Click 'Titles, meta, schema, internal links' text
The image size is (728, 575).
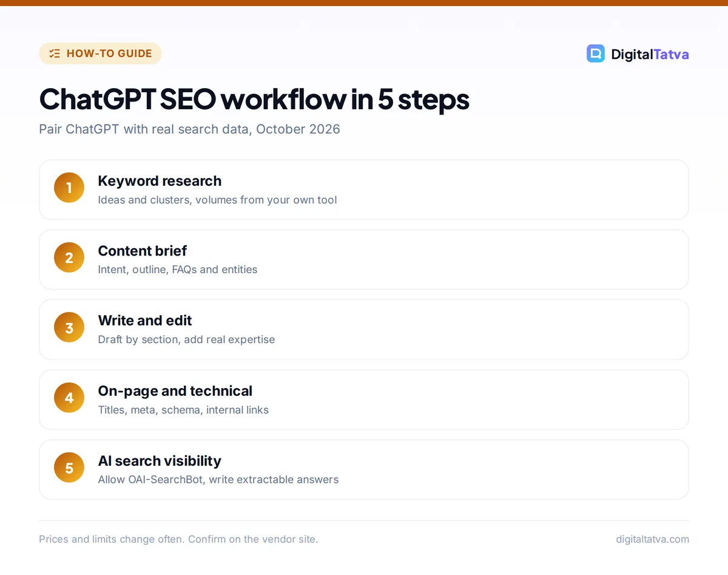[x=183, y=410]
